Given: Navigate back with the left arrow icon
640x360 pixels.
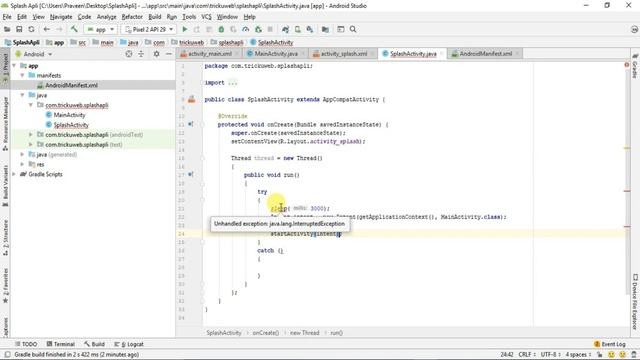Looking at the screenshot, I should [47, 29].
